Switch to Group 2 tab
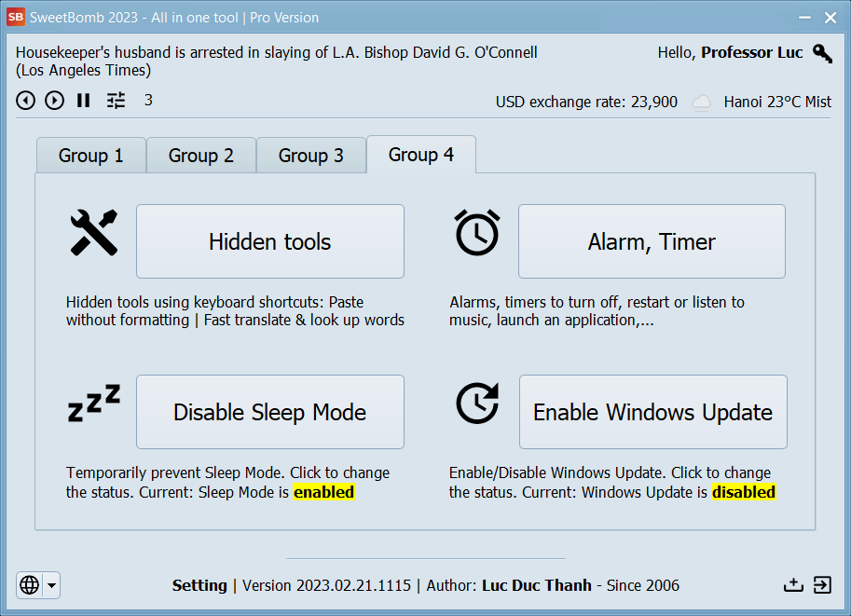Image resolution: width=851 pixels, height=616 pixels. coord(201,156)
